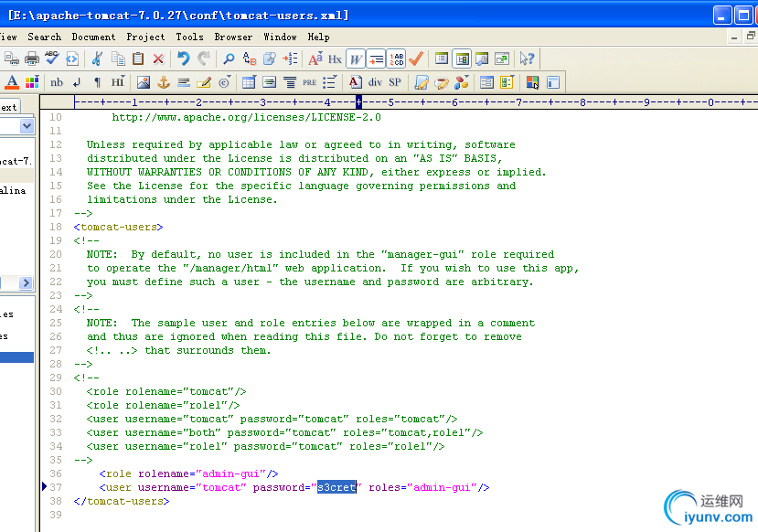This screenshot has height=532, width=758.
Task: Open the Replace (A to B) tool
Action: [x=250, y=59]
